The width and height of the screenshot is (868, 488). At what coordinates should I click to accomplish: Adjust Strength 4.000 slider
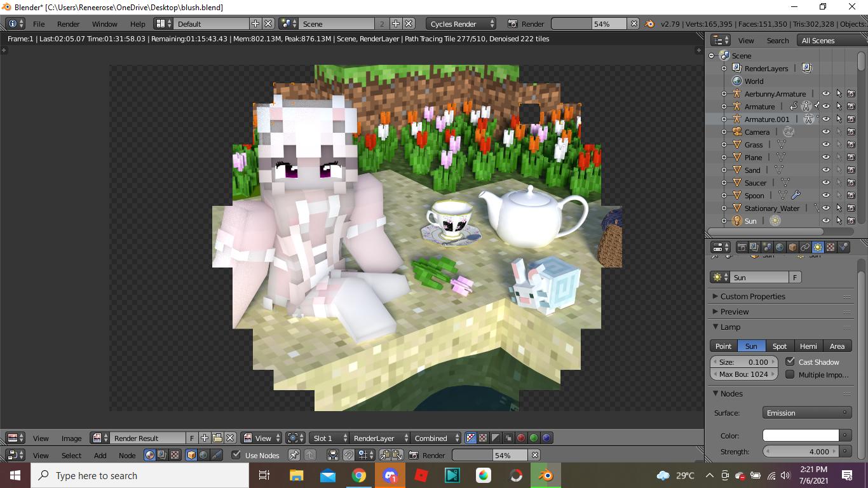point(801,451)
